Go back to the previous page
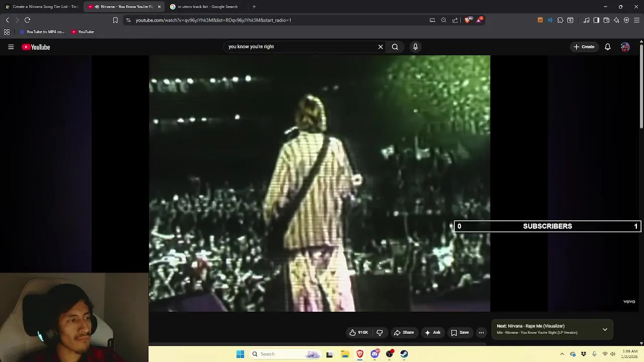 8,20
